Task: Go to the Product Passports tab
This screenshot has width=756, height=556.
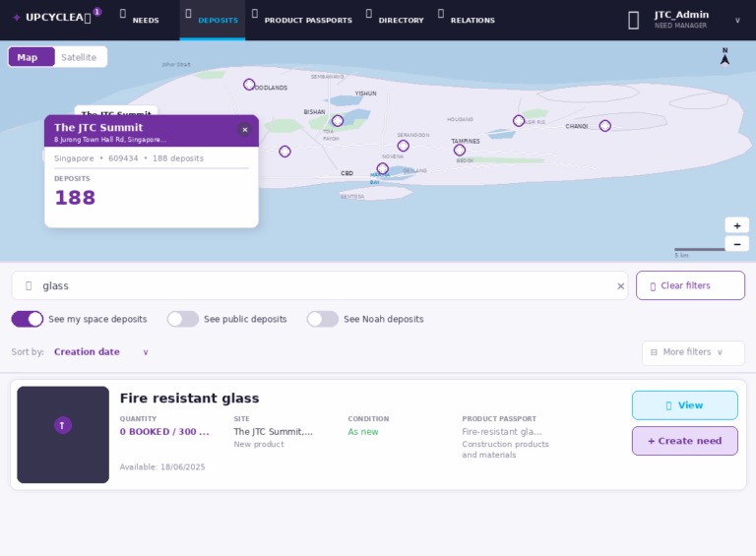Action: 307,20
